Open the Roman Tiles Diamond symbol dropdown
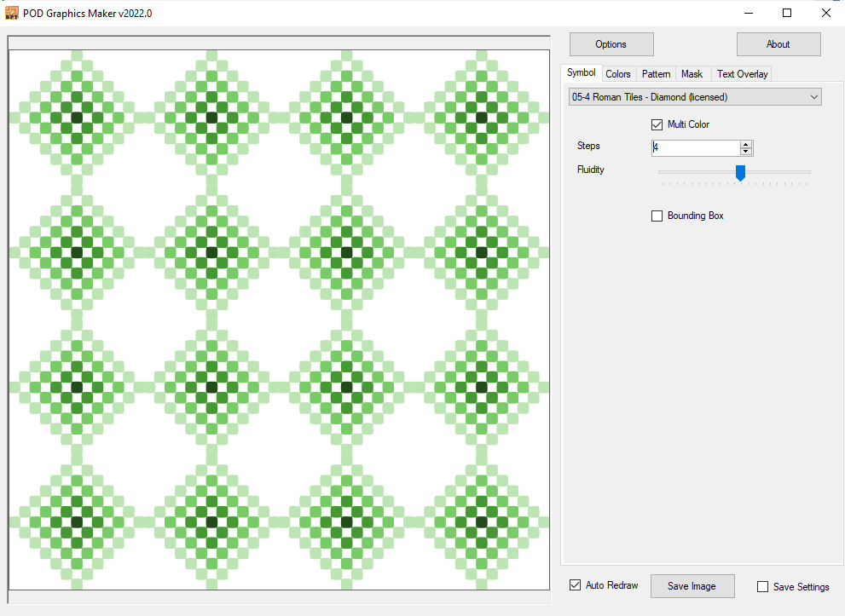 click(695, 97)
